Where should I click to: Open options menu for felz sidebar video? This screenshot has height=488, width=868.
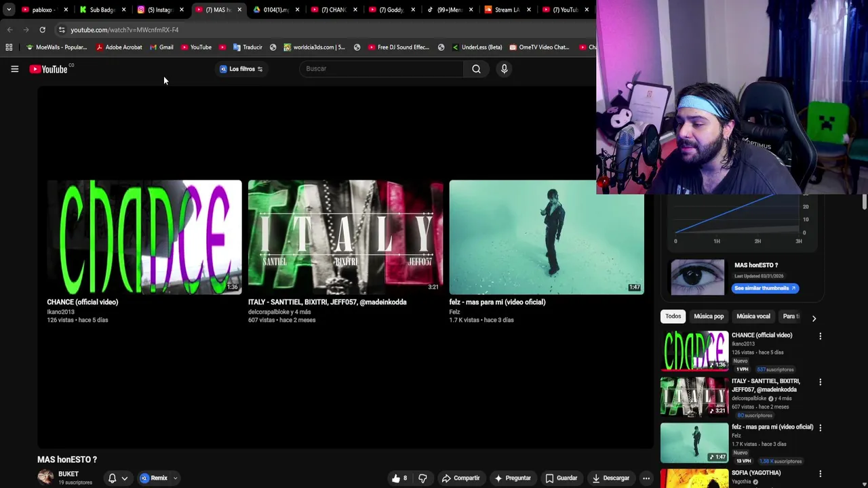pos(820,428)
